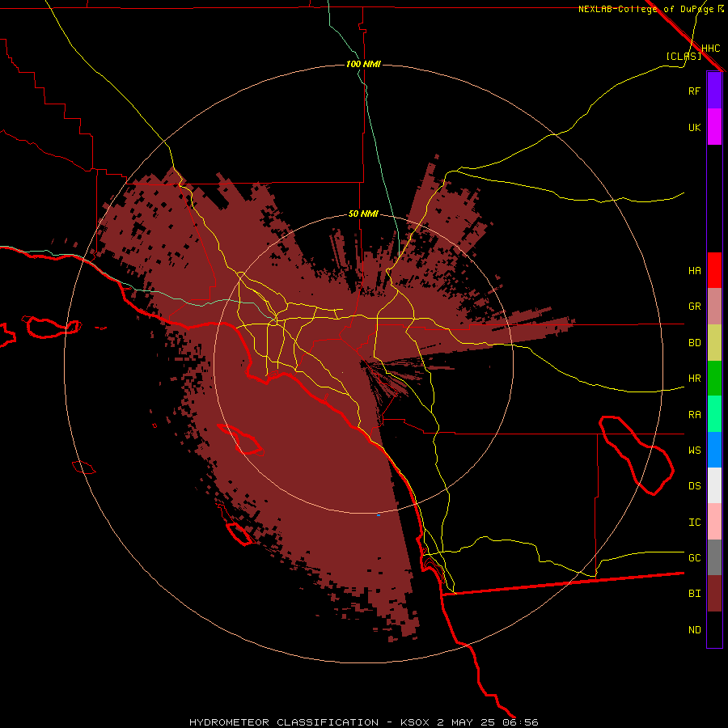Click the BD legend label
The image size is (728, 728).
click(694, 343)
